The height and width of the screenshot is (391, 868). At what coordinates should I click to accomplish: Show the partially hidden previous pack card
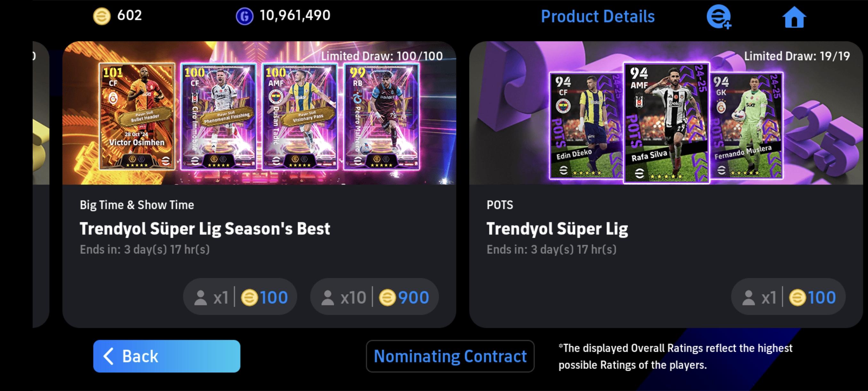coord(41,184)
